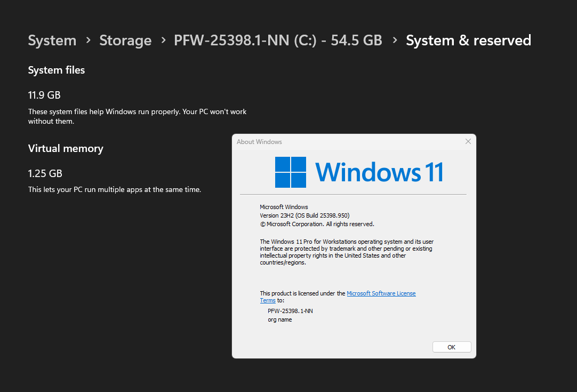The width and height of the screenshot is (577, 392).
Task: Click the licensee name PFW-25398.1-NN
Action: [290, 311]
